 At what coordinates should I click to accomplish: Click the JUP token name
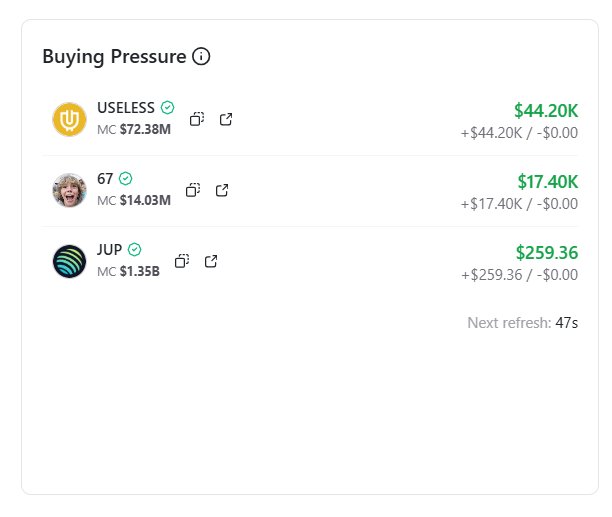click(109, 249)
